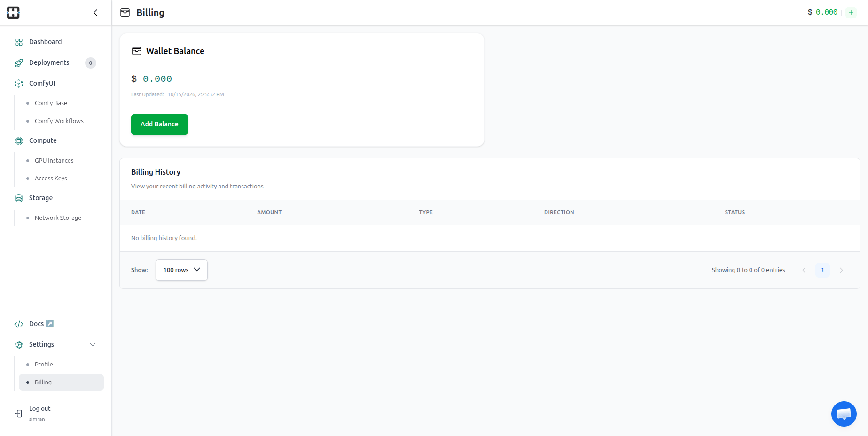Log out of simran account

39,413
